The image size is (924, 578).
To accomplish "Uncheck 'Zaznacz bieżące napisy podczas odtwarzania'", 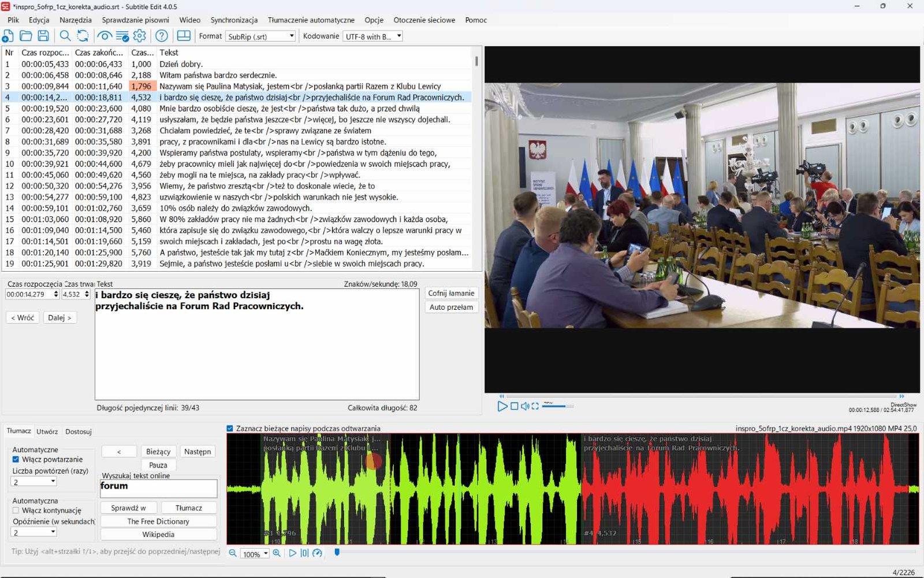I will tap(230, 428).
